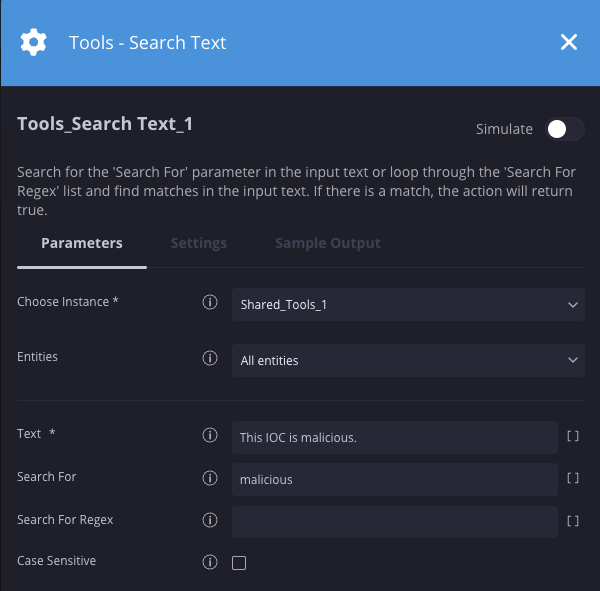Click the Search For input field
Viewport: 600px width, 591px height.
point(394,479)
